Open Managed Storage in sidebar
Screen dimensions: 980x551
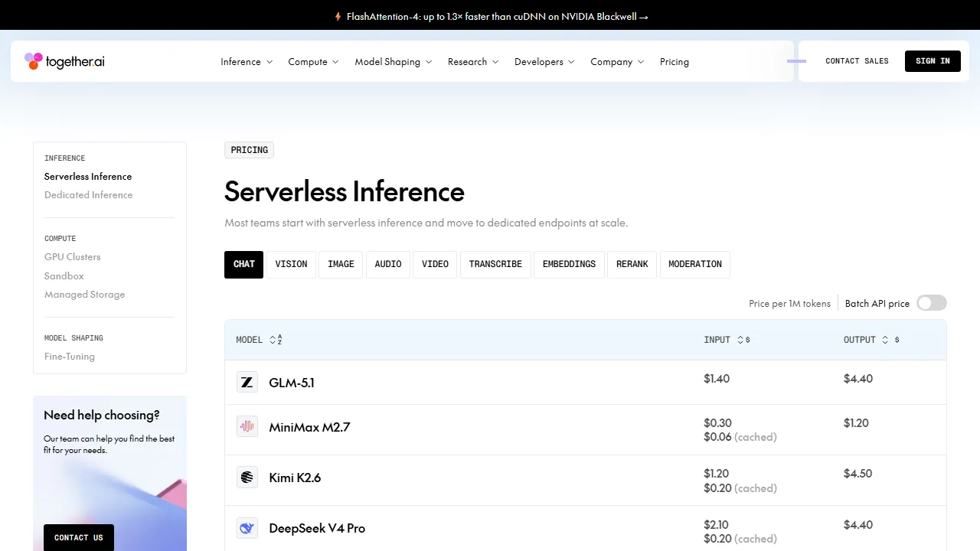[x=84, y=295]
